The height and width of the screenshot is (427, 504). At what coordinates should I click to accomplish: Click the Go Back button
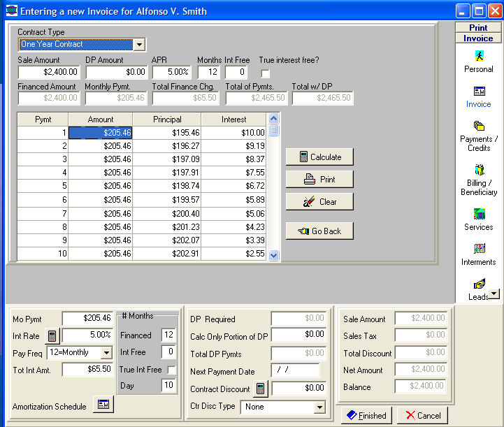(x=319, y=231)
